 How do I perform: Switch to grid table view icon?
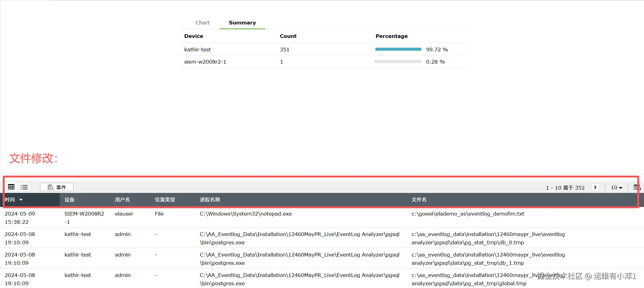pyautogui.click(x=11, y=187)
